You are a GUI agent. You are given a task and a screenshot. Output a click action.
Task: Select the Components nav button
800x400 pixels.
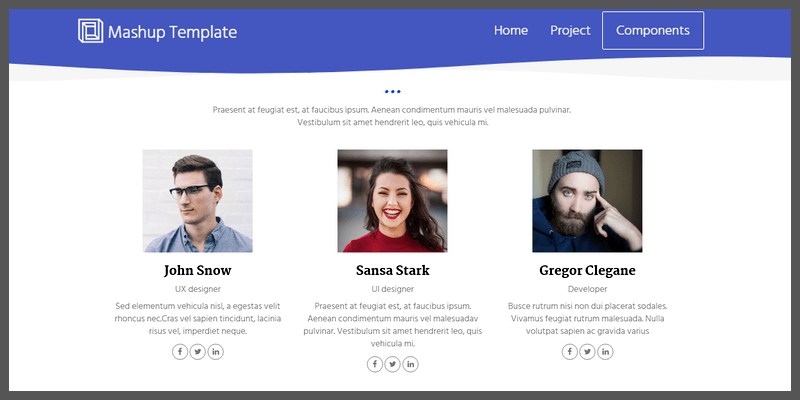(x=653, y=31)
